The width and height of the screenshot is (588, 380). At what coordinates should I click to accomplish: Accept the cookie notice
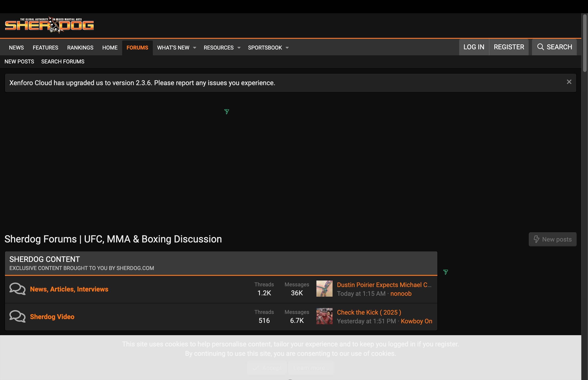click(x=267, y=368)
